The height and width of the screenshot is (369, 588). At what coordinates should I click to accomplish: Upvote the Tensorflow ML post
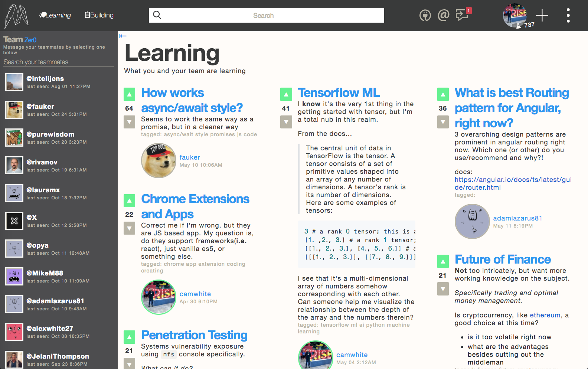[x=286, y=95]
